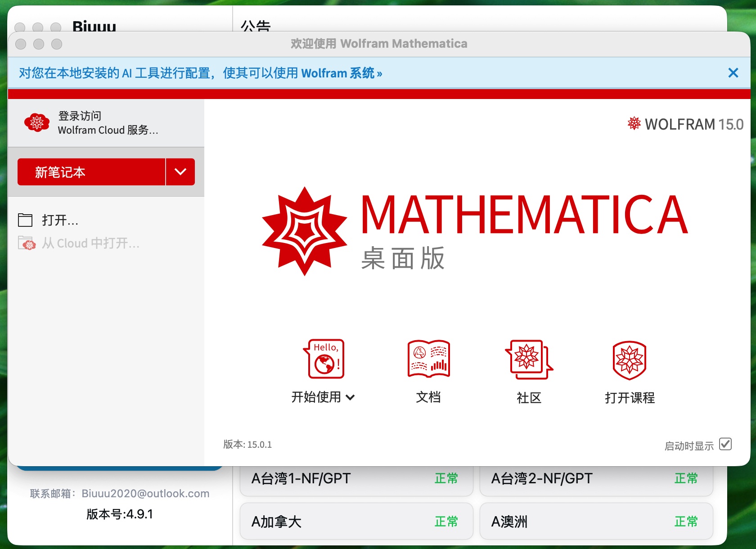Create a new notebook with 新笔记本
Viewport: 756px width, 549px height.
tap(91, 171)
